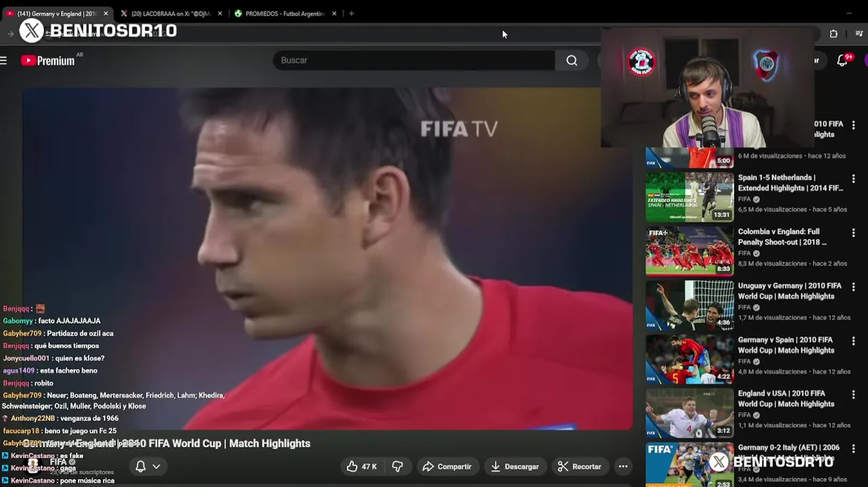The width and height of the screenshot is (868, 487).
Task: Focus the Buscar search field
Action: (x=414, y=60)
